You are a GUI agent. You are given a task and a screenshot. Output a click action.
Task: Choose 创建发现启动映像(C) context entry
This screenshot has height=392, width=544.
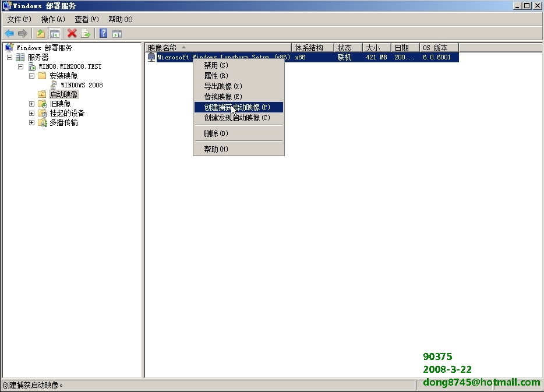(x=239, y=118)
